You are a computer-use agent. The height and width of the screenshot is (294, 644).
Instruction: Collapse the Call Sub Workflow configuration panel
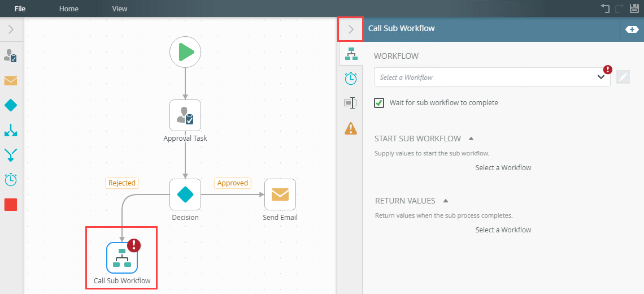350,29
